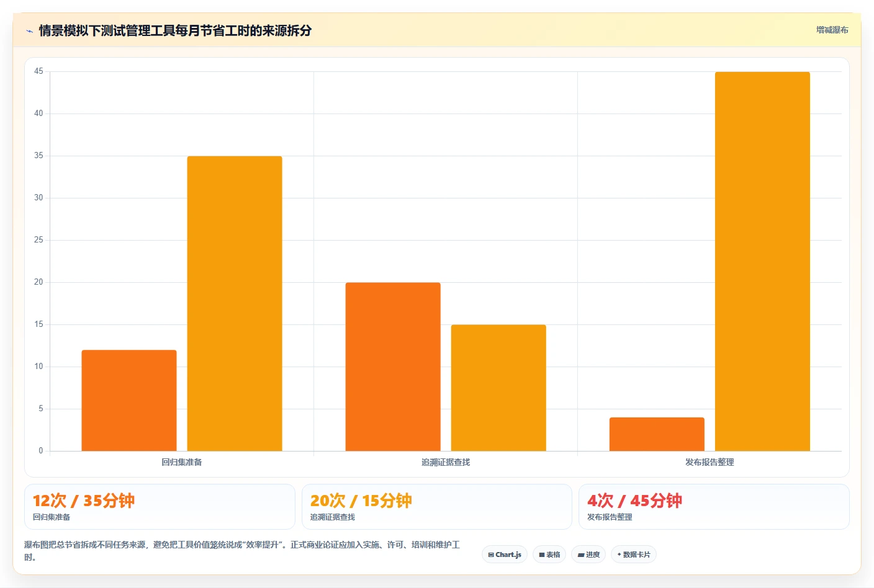
Task: Click the y-axis tick label 0
Action: [41, 451]
